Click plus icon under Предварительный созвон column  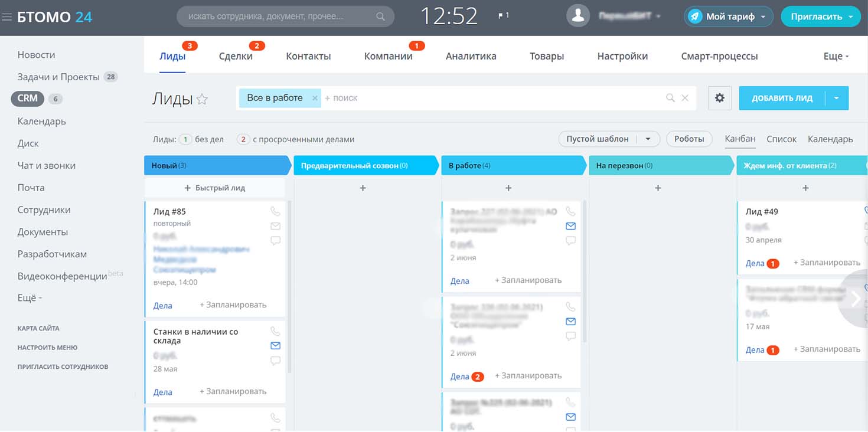(363, 188)
